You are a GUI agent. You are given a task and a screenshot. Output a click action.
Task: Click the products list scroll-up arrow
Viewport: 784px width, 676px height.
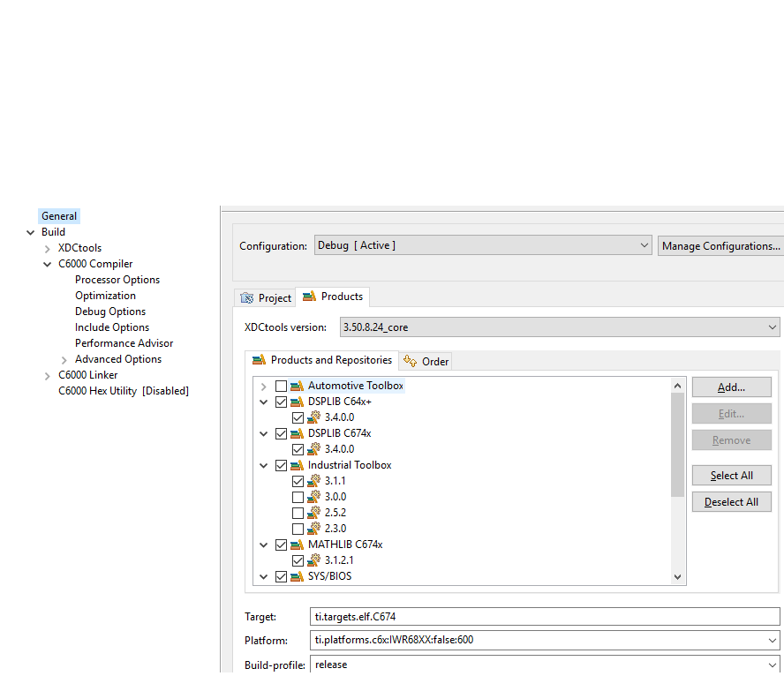pyautogui.click(x=677, y=386)
